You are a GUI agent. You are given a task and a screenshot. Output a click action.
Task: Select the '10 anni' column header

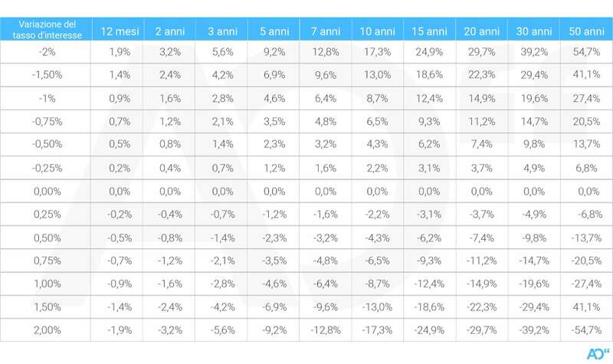pos(377,31)
